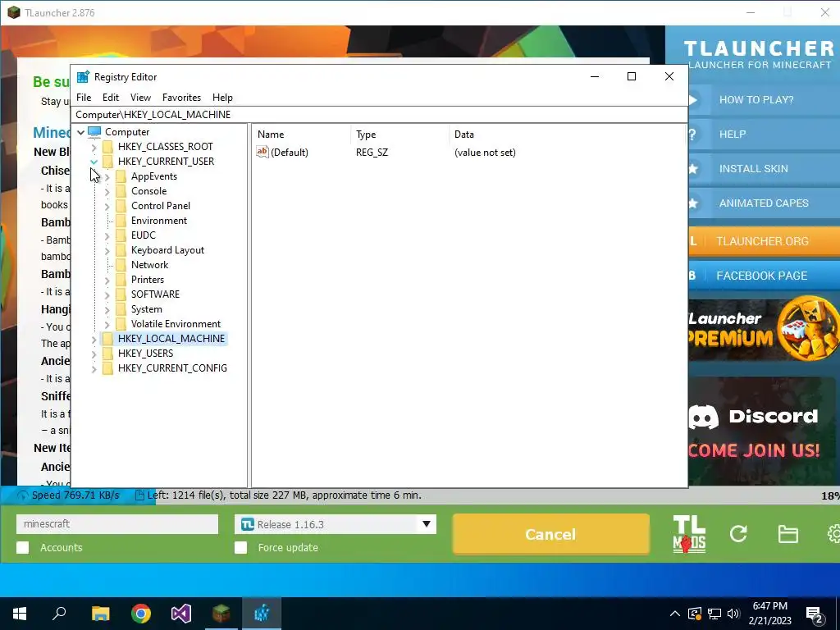Open the Help menu in Registry Editor
840x630 pixels.
click(x=222, y=98)
